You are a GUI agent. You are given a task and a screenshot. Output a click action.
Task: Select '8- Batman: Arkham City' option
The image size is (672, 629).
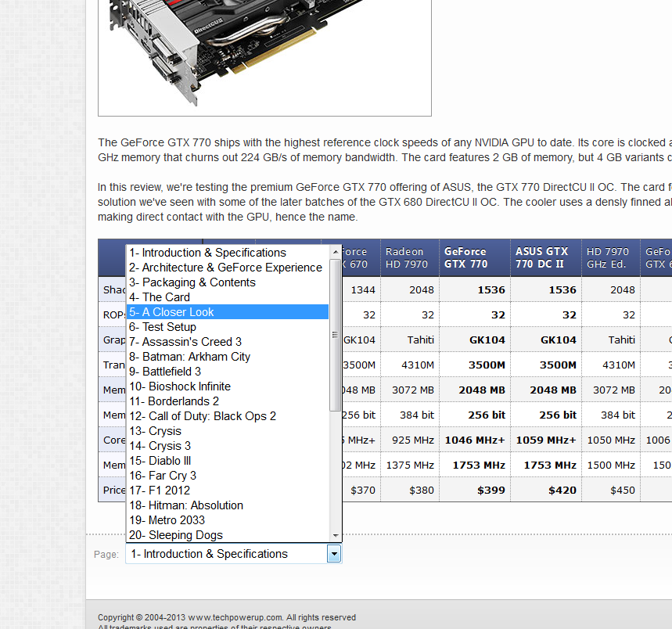click(228, 357)
